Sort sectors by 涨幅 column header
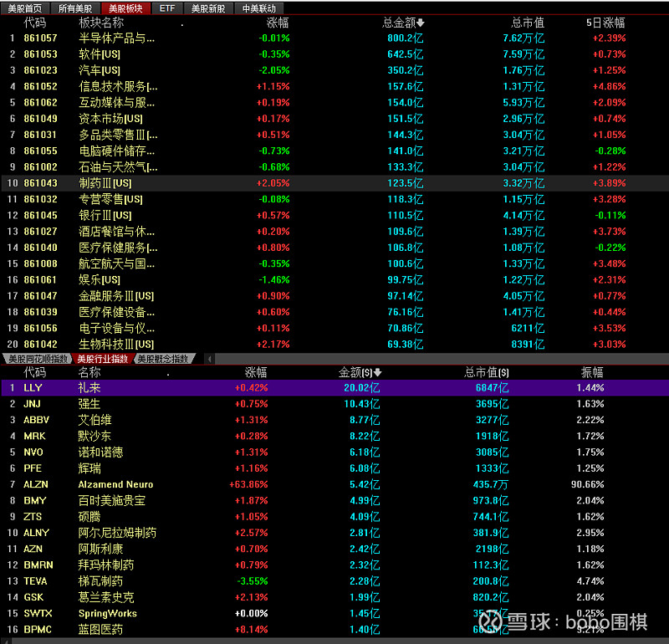This screenshot has width=669, height=644. 278,23
